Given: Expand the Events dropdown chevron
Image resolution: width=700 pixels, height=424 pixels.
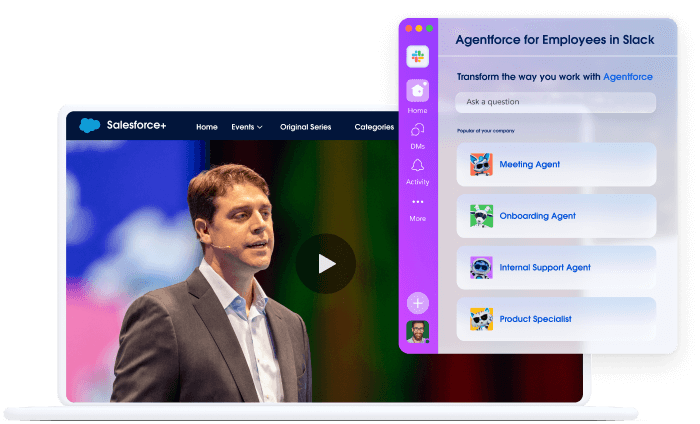Looking at the screenshot, I should (260, 127).
